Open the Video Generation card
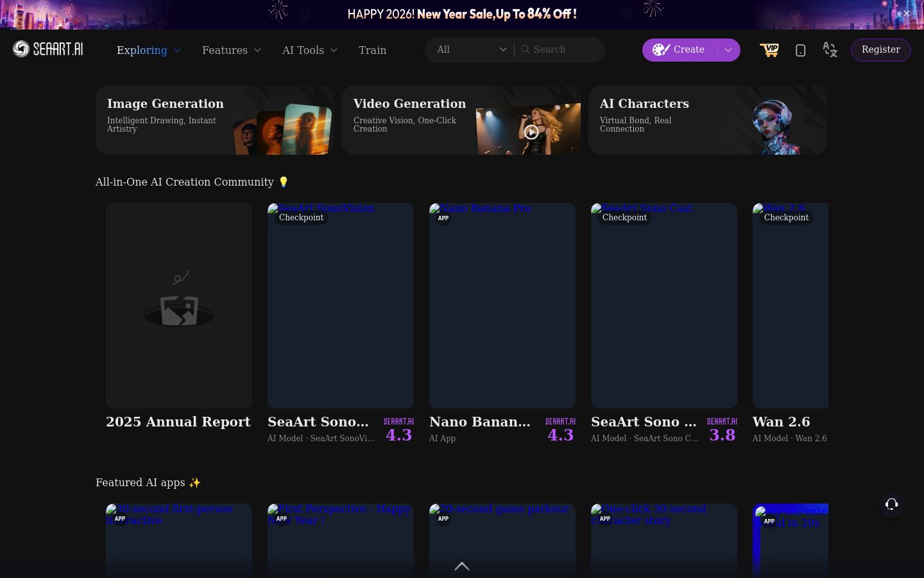 [461, 120]
